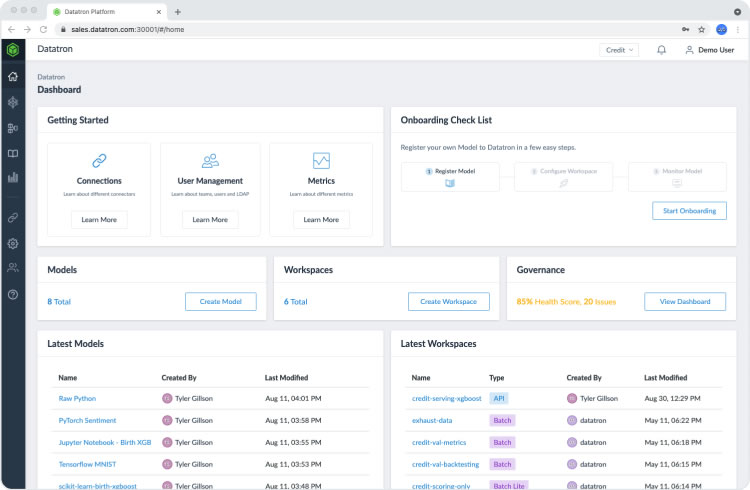This screenshot has width=750, height=490.
Task: Open the connections link icon in sidebar
Action: point(13,218)
